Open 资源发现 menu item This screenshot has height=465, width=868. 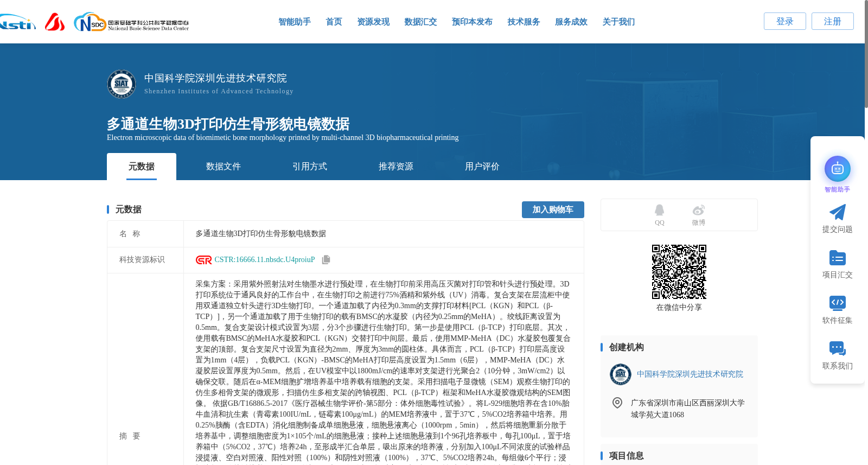pyautogui.click(x=373, y=22)
